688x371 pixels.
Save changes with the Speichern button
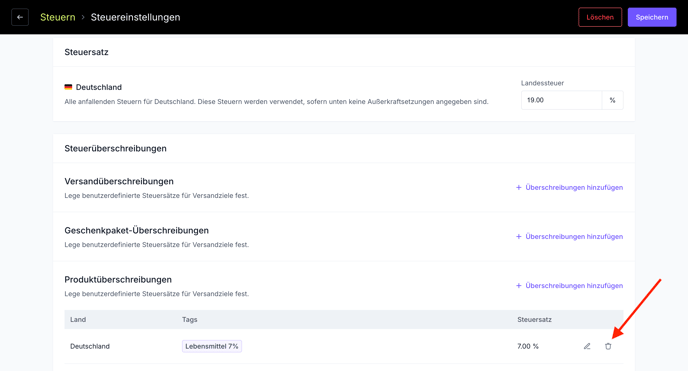(x=652, y=18)
